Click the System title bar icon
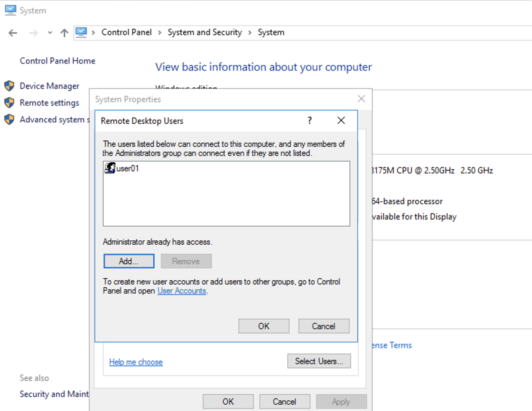The width and height of the screenshot is (532, 411). coord(10,10)
